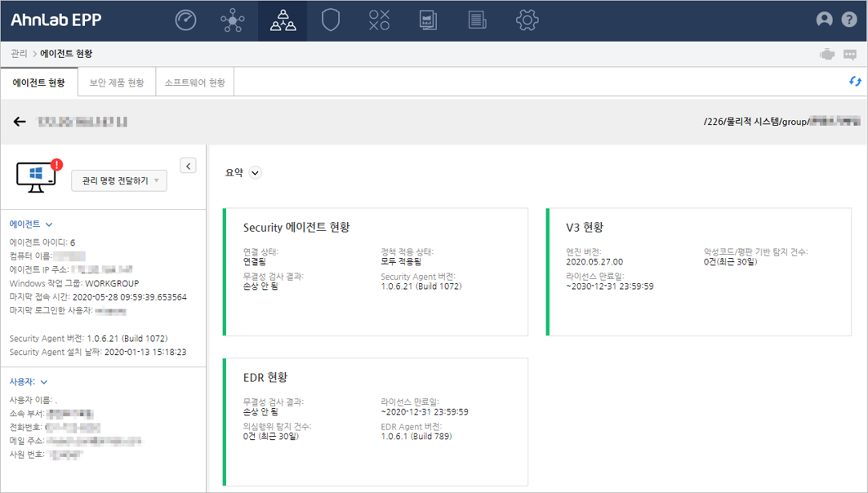This screenshot has height=493, width=868.
Task: Open the log document icon
Action: 478,20
